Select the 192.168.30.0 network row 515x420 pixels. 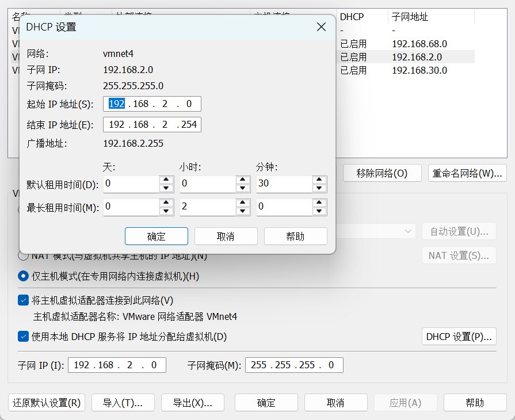[419, 70]
